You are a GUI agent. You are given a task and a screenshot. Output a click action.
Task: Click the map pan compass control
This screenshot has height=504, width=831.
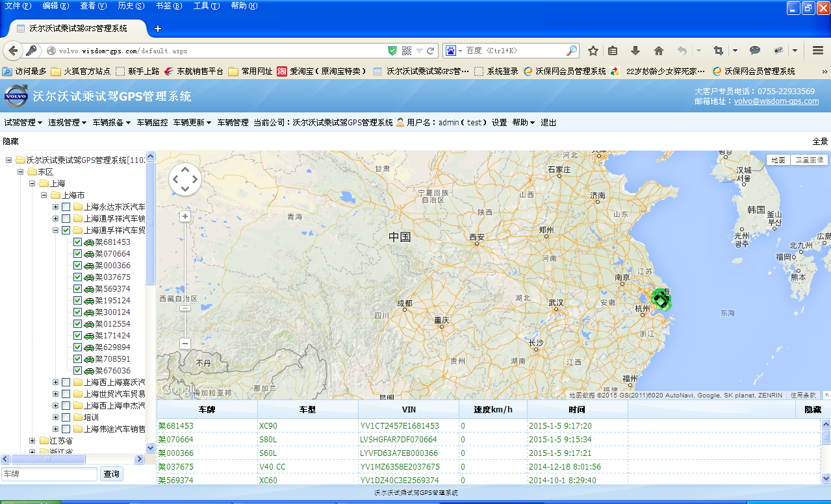pos(185,179)
